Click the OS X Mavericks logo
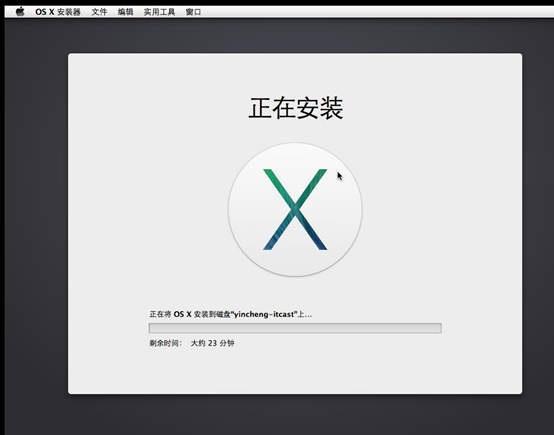This screenshot has height=435, width=554. tap(295, 210)
